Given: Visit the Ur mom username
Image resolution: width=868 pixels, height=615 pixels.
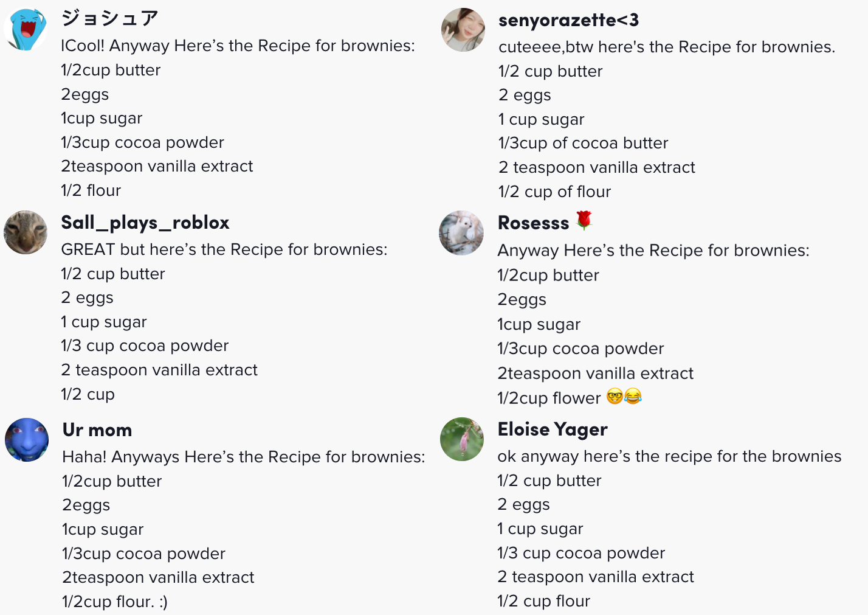Looking at the screenshot, I should [x=97, y=430].
